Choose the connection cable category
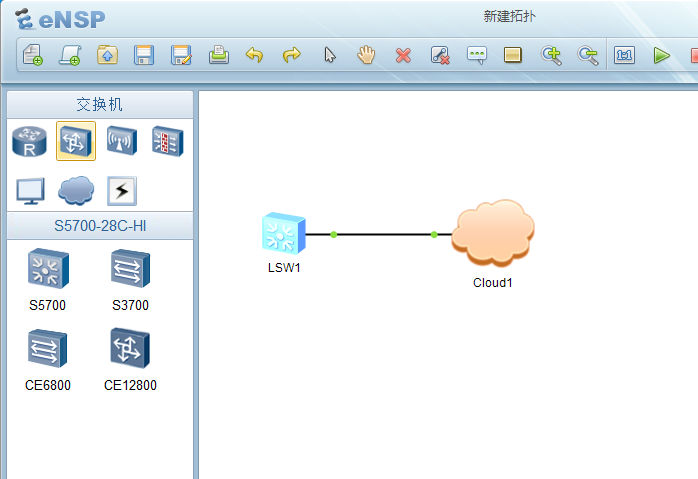 pos(121,190)
